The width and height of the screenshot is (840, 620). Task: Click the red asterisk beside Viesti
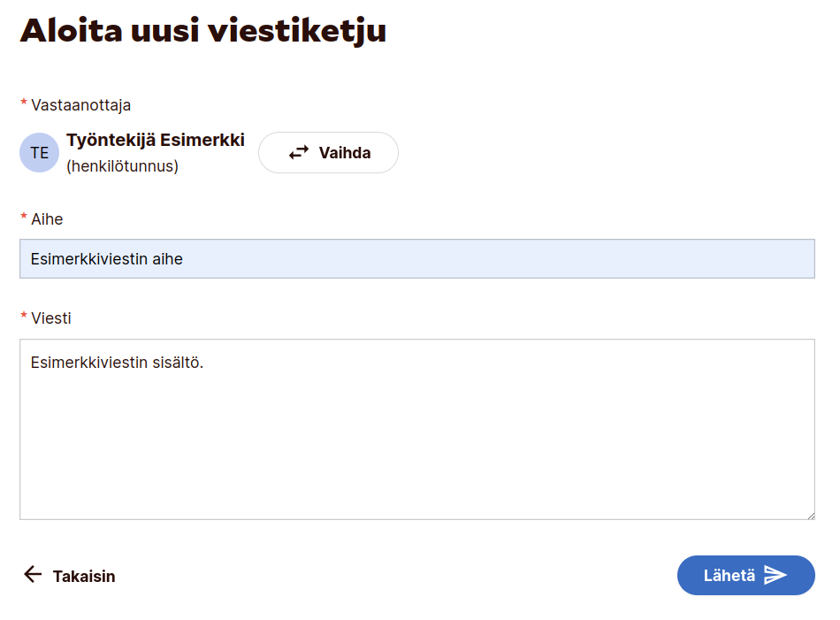tap(24, 317)
